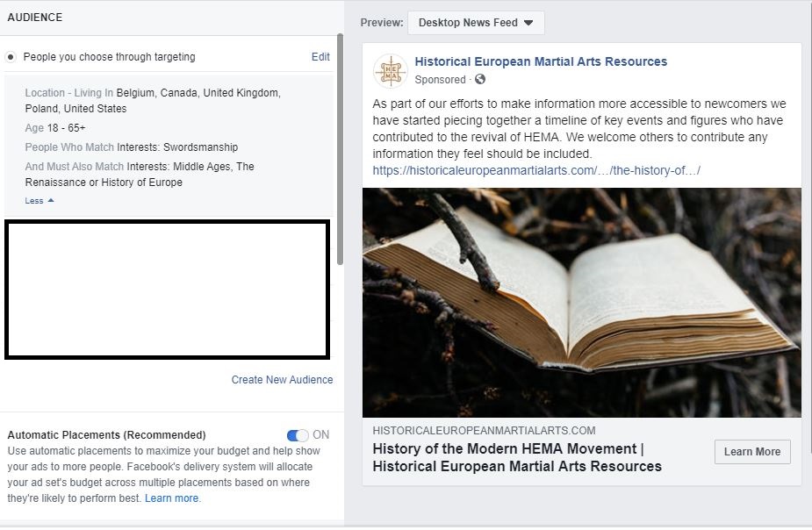The width and height of the screenshot is (812, 530).
Task: Click HISTORICALEUROPEANMARTIALARTS.COM domain text
Action: pos(484,431)
